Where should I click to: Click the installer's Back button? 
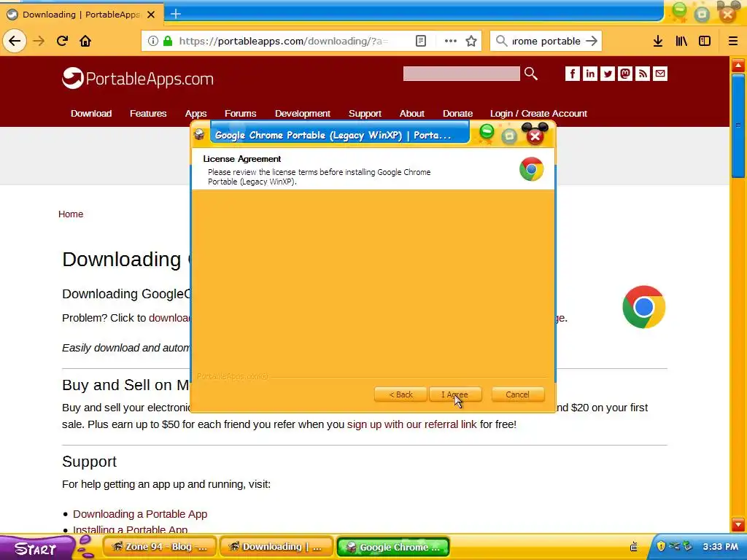coord(400,394)
